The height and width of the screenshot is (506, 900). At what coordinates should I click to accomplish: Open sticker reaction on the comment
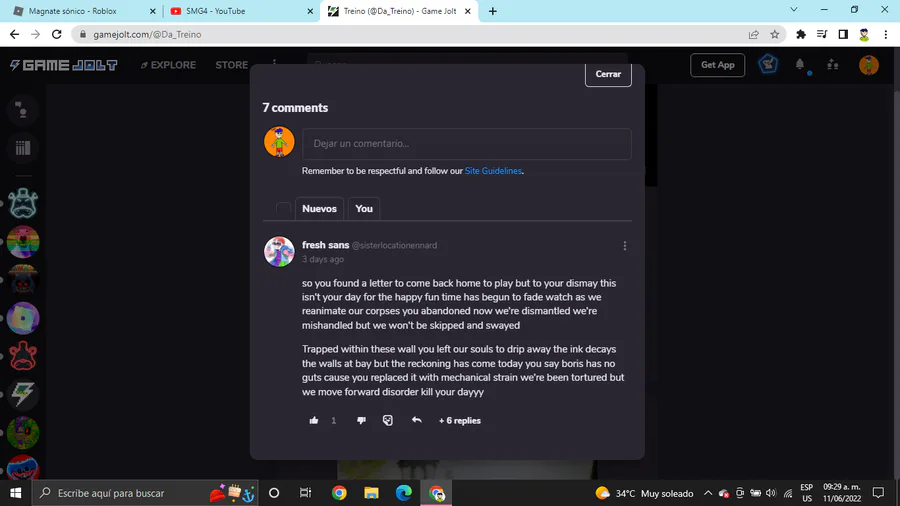pyautogui.click(x=387, y=421)
